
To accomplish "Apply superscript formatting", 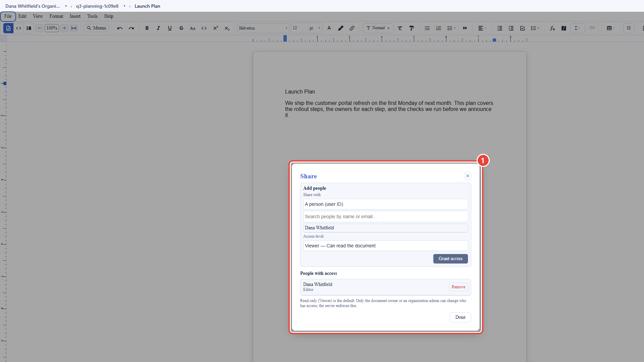I will tap(215, 28).
